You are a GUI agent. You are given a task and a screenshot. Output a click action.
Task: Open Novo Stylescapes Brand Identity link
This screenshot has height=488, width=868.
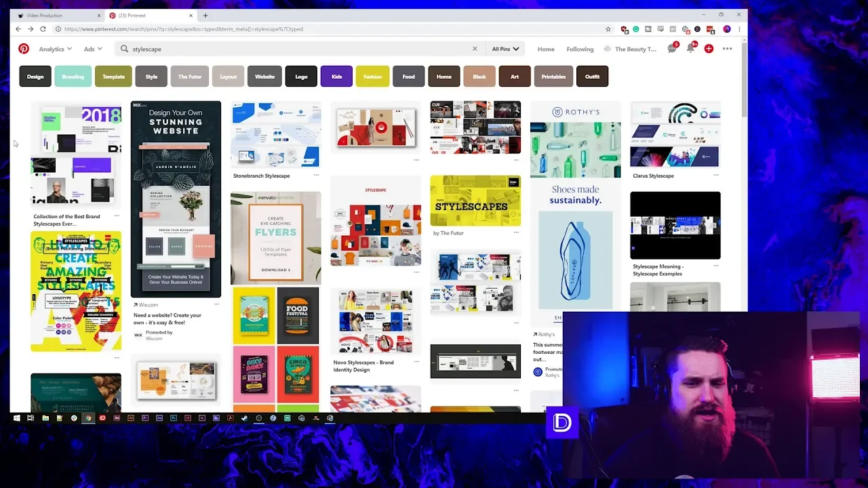tap(363, 366)
